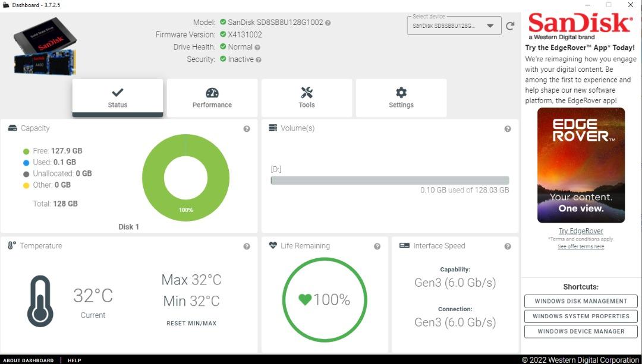The image size is (642, 364).
Task: Click the blue Used legend dot
Action: pos(26,163)
